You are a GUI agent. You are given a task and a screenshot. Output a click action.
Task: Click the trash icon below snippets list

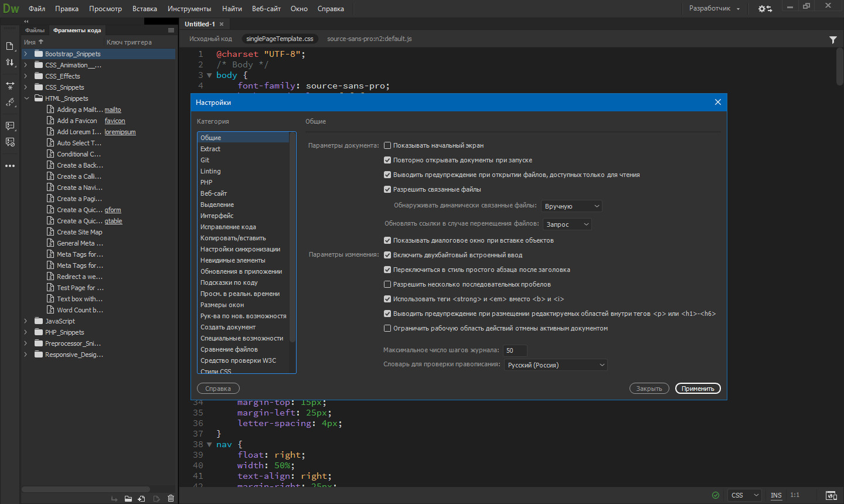coord(171,499)
